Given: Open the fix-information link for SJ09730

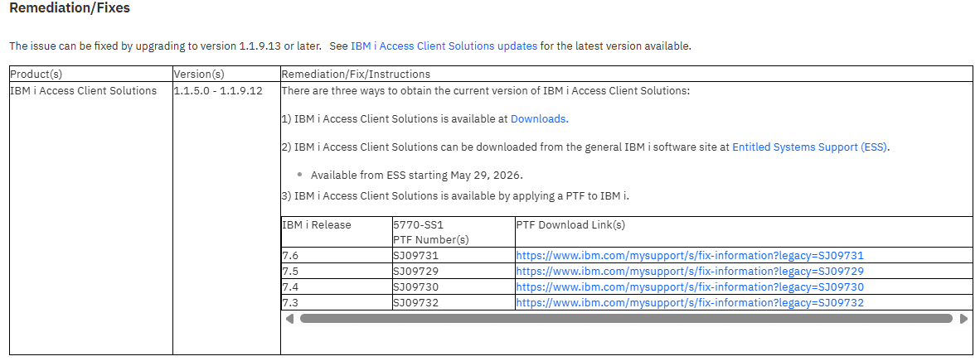Looking at the screenshot, I should pyautogui.click(x=689, y=286).
